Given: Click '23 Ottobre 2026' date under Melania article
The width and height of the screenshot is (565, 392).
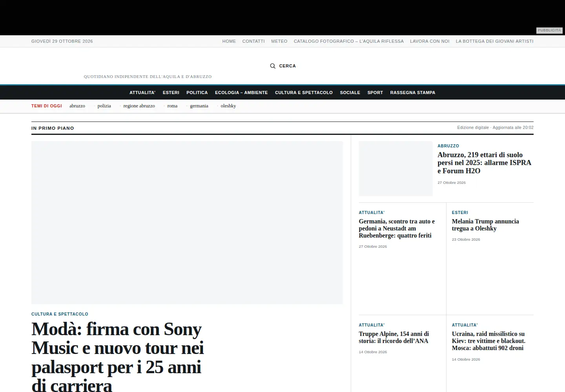Looking at the screenshot, I should tap(466, 240).
